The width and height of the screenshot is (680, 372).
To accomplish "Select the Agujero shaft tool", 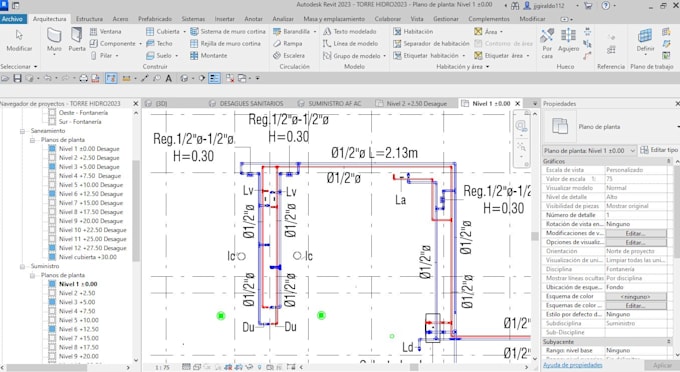I will 568,40.
